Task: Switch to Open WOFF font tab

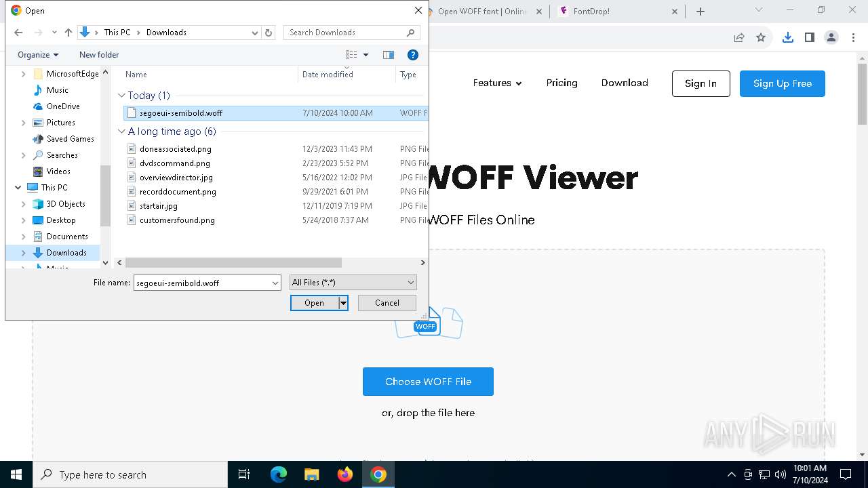Action: (483, 12)
